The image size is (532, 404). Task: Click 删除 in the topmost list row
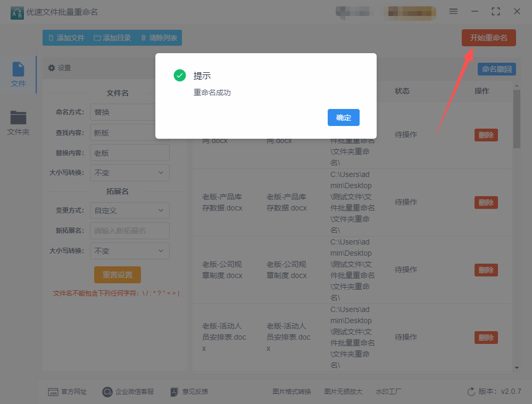(486, 135)
